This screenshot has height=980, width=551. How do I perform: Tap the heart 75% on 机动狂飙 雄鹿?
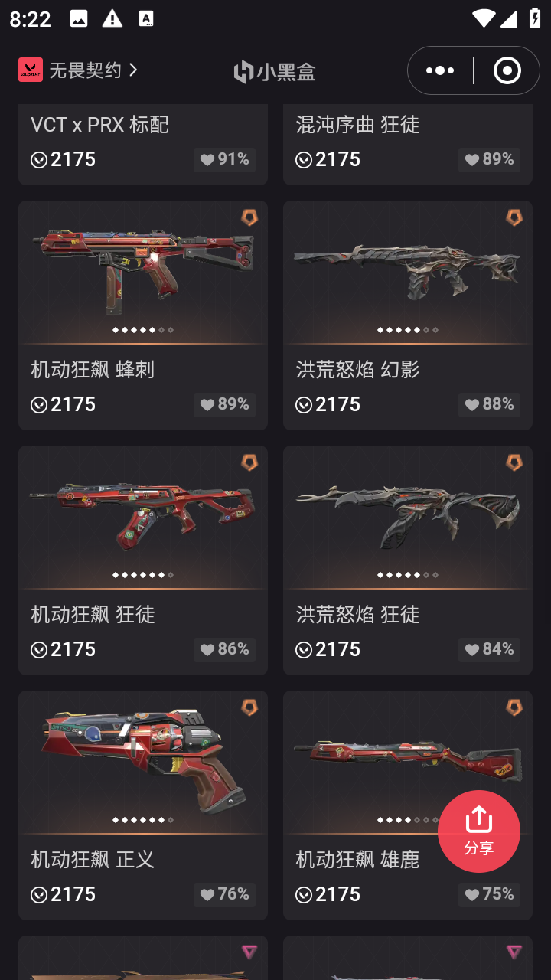(x=489, y=894)
